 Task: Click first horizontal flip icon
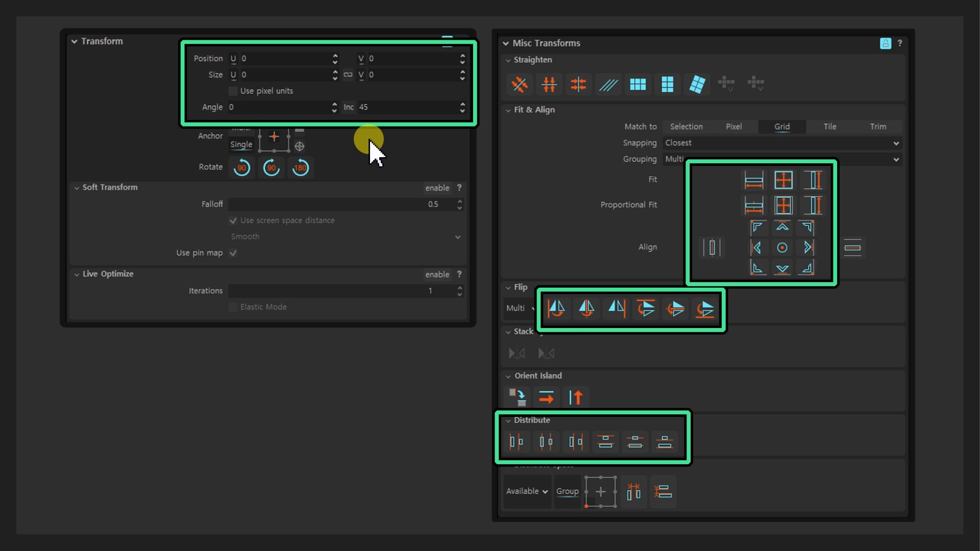pyautogui.click(x=556, y=308)
